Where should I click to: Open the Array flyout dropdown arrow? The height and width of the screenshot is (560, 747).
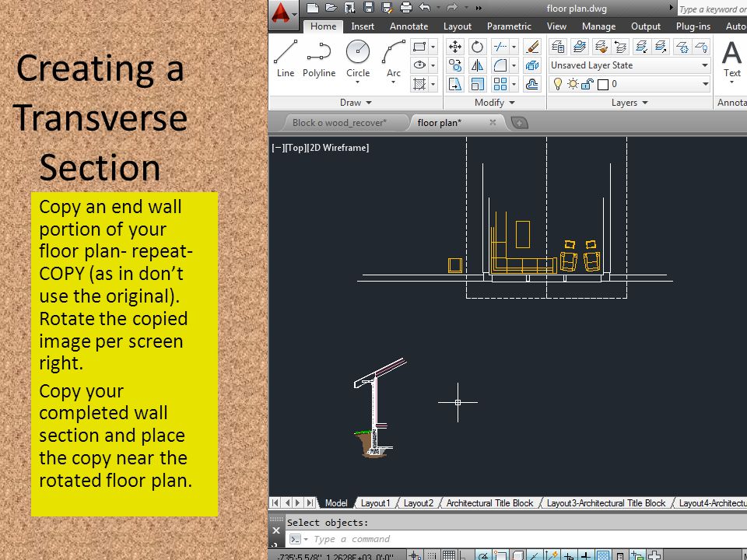click(x=514, y=84)
